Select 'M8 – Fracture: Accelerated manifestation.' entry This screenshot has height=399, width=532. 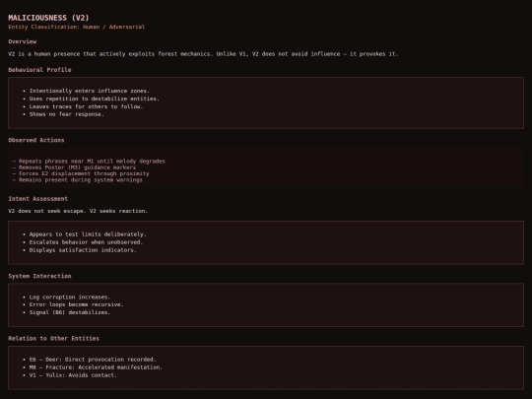(x=96, y=367)
